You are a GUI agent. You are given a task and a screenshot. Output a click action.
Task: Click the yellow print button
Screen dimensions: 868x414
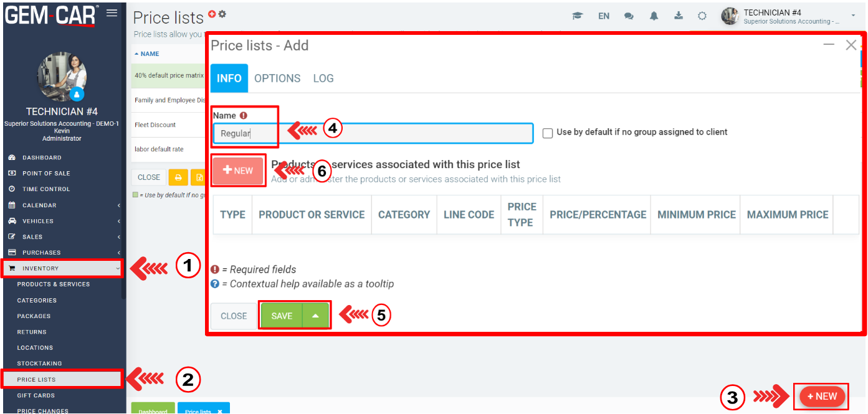pyautogui.click(x=178, y=177)
